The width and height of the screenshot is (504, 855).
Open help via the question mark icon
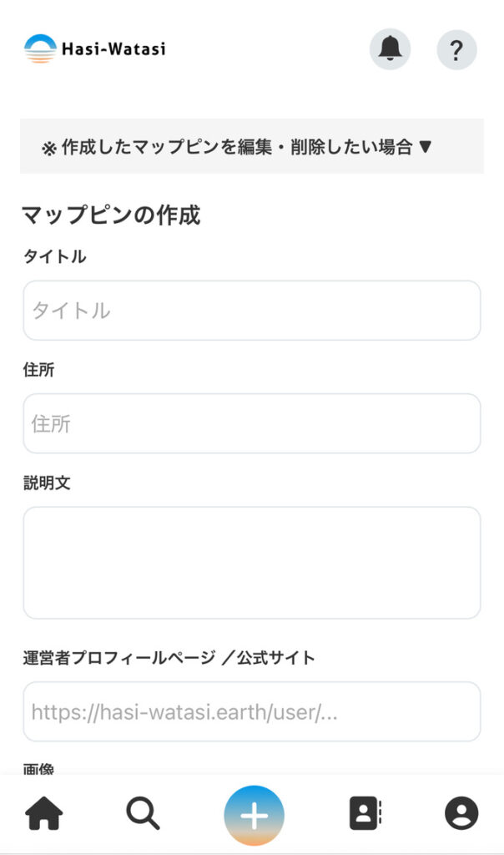tap(456, 49)
